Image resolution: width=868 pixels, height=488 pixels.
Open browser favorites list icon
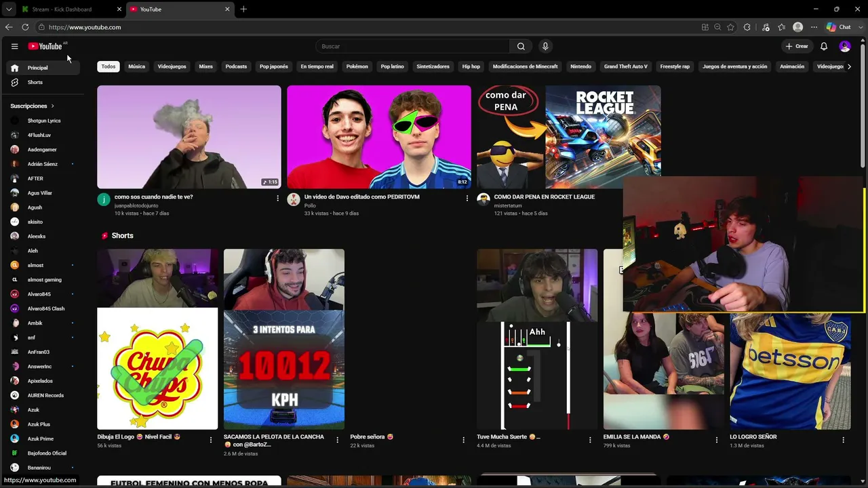point(782,27)
